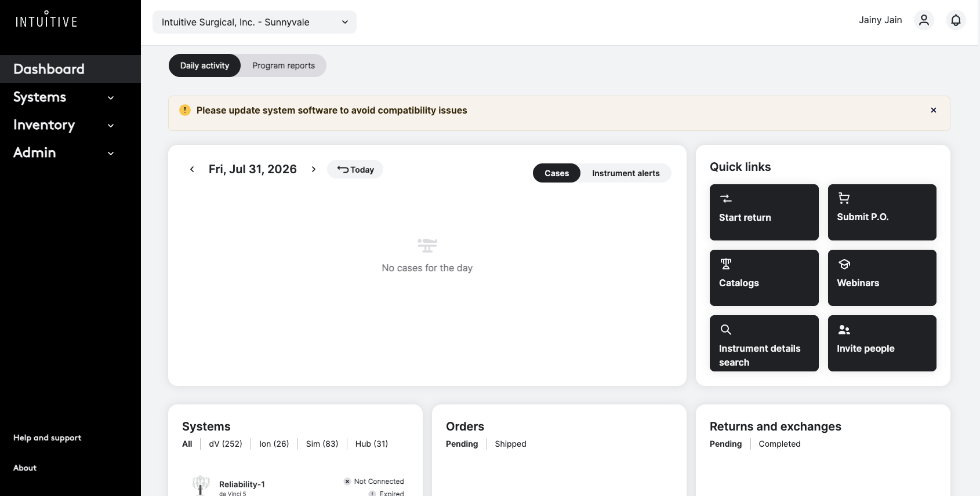
Task: Filter systems by dV (252)
Action: pos(226,444)
